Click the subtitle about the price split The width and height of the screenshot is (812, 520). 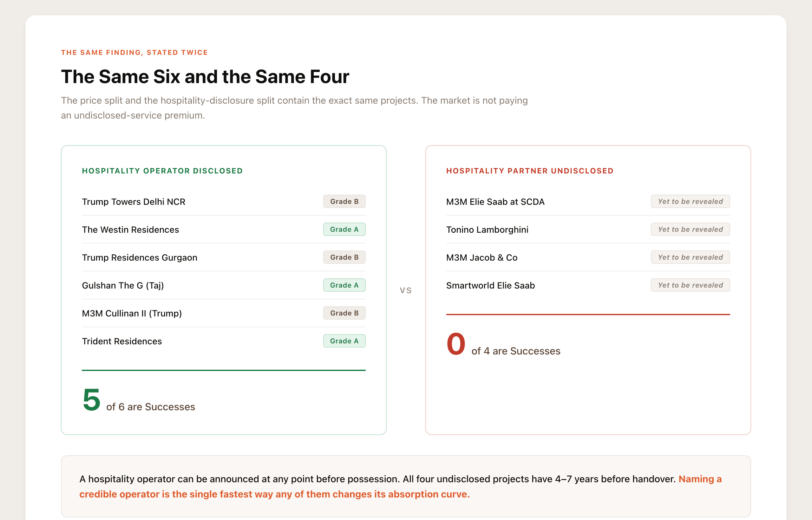[294, 108]
